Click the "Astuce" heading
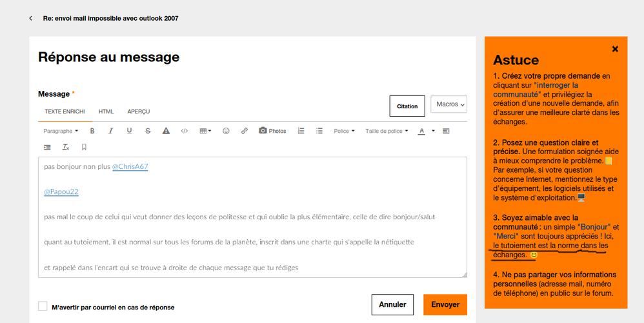Screen dimensions: 644x323 pos(516,60)
